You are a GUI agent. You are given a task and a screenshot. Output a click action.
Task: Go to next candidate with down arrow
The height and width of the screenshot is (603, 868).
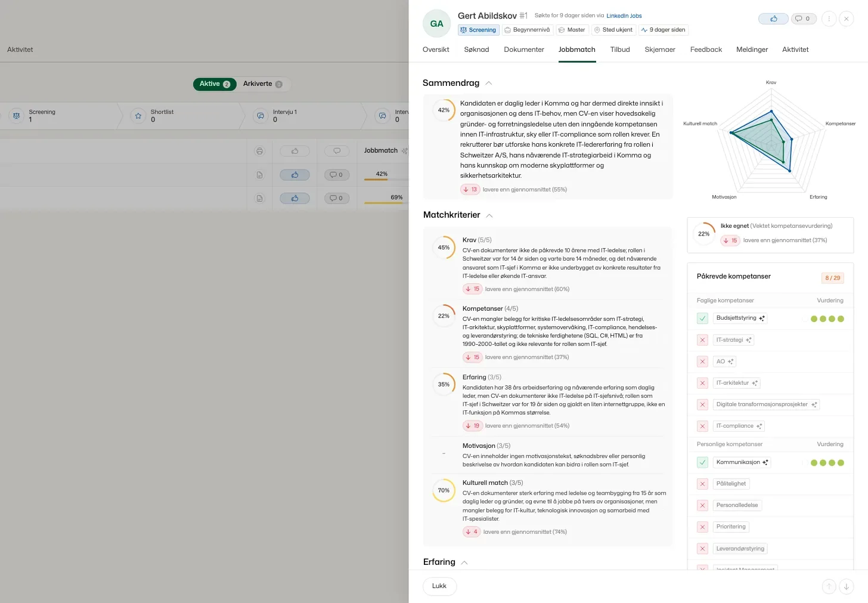(847, 587)
